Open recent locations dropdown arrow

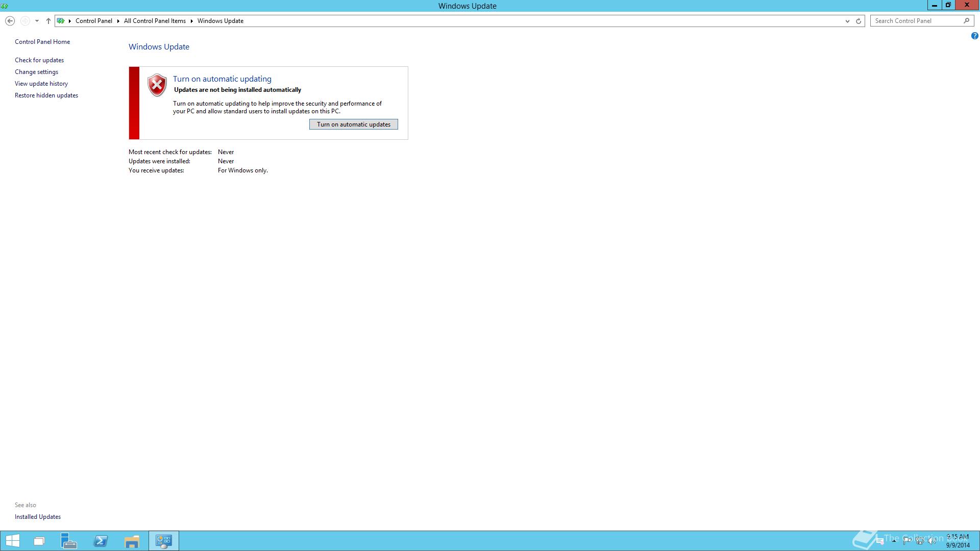tap(37, 21)
